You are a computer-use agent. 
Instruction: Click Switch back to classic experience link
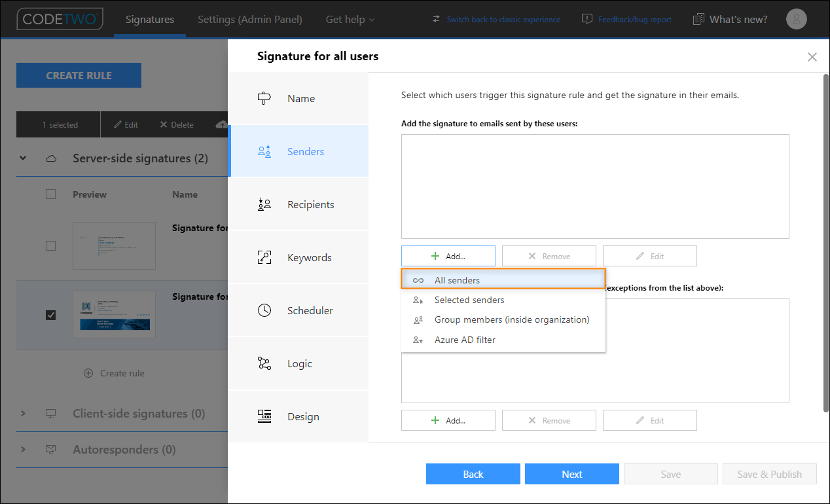click(x=503, y=20)
